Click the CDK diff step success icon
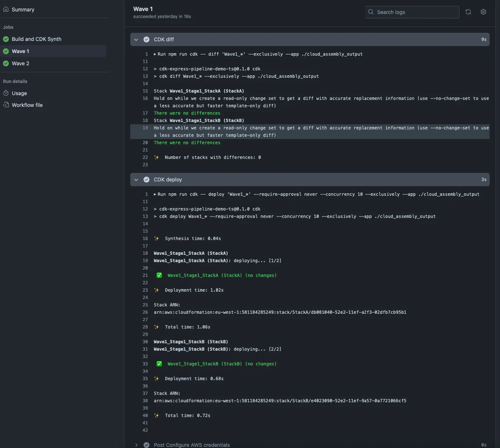Image resolution: width=500 pixels, height=448 pixels. point(146,39)
